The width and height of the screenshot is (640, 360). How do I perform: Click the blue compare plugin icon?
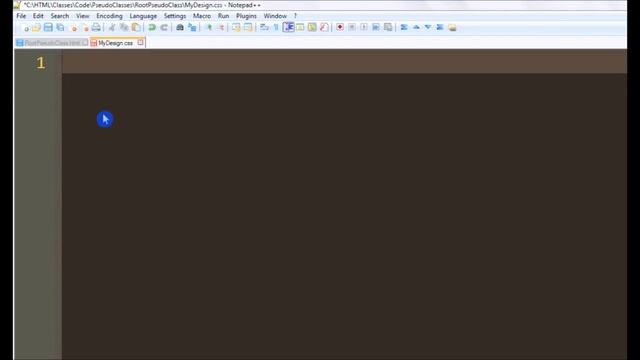click(404, 28)
